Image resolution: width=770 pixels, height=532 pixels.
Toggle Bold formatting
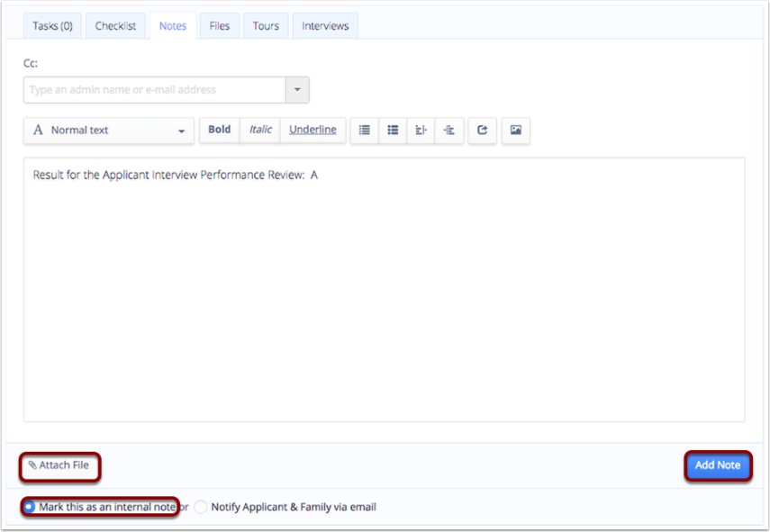(220, 130)
